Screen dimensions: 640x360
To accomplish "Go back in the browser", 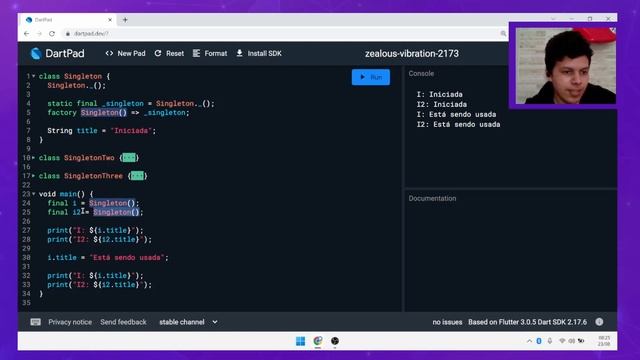I will (x=27, y=33).
